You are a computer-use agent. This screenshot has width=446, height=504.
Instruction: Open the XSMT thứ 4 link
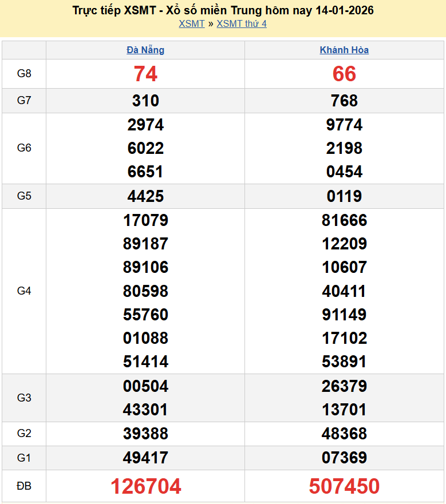[x=241, y=23]
